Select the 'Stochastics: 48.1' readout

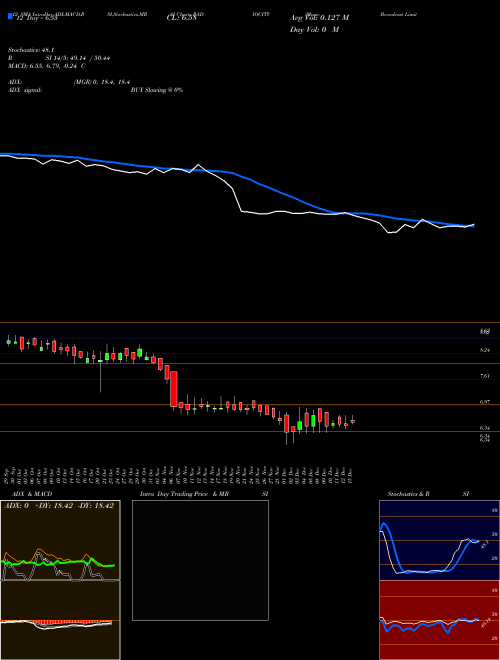(29, 50)
